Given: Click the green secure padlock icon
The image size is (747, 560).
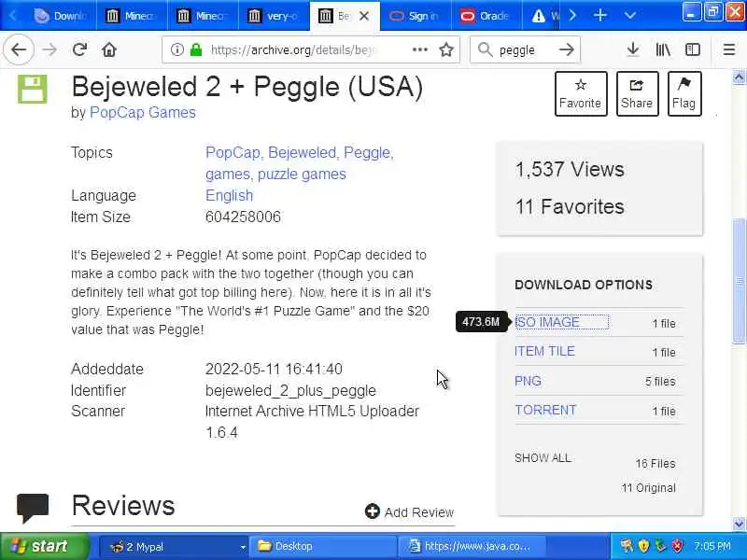Looking at the screenshot, I should [x=196, y=49].
